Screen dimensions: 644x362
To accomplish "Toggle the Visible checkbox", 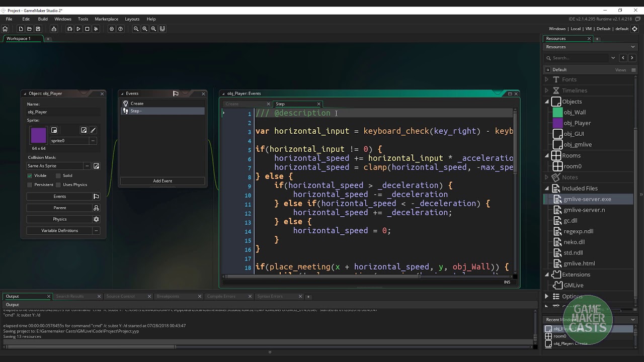I will tap(30, 175).
